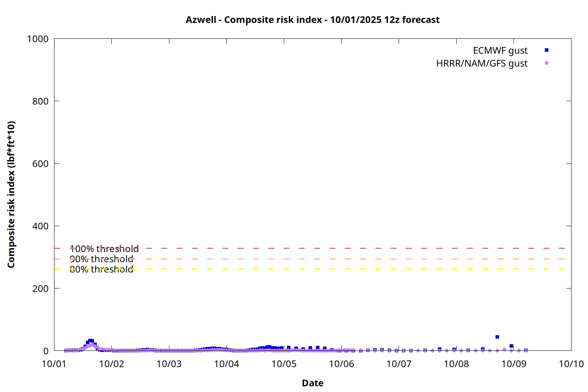
Task: Click the 600 y-axis tick label
Action: click(40, 164)
